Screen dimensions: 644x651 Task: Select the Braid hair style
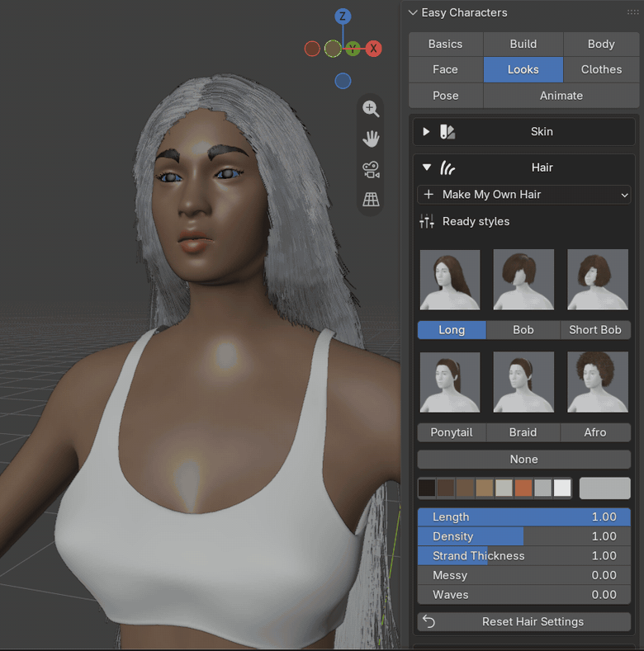pyautogui.click(x=523, y=432)
